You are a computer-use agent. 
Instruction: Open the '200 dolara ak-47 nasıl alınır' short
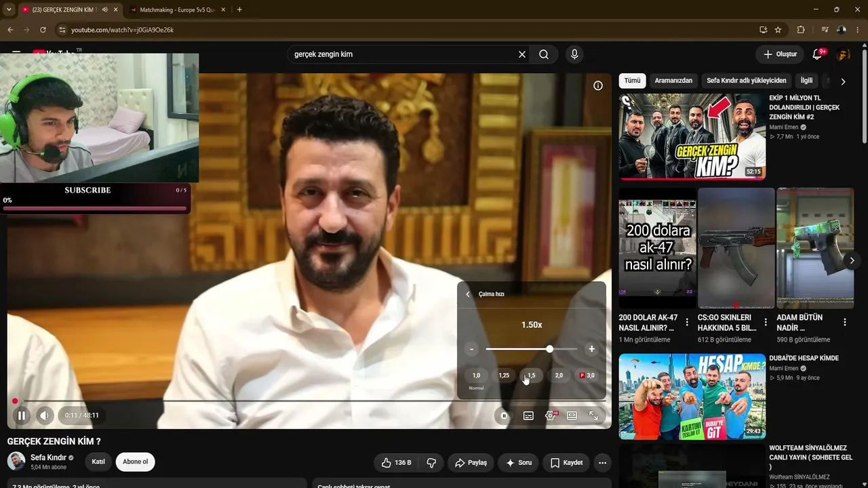coord(657,248)
